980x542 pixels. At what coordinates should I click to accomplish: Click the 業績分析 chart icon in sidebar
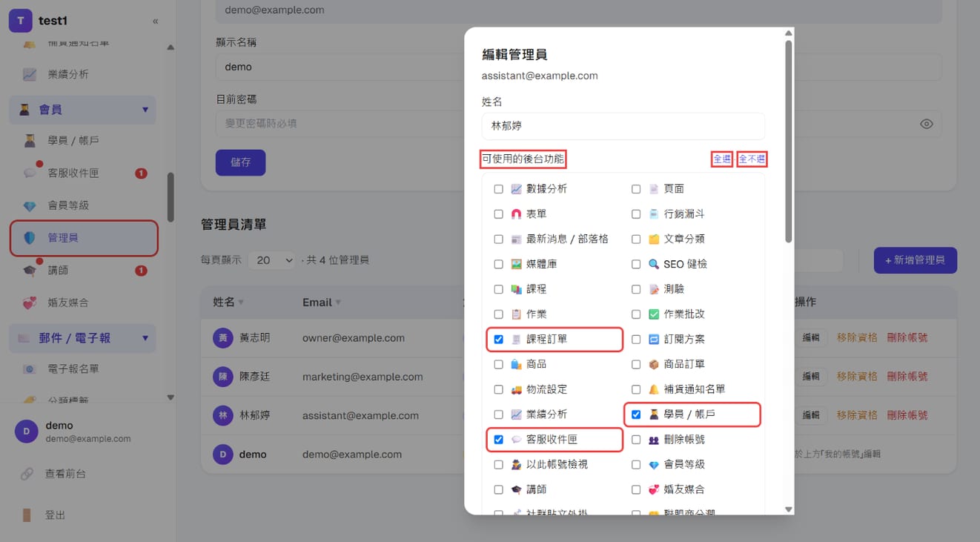30,74
